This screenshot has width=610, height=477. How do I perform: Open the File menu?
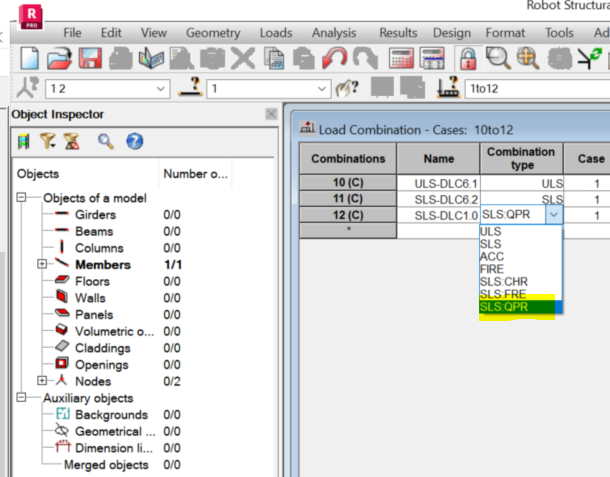(72, 33)
